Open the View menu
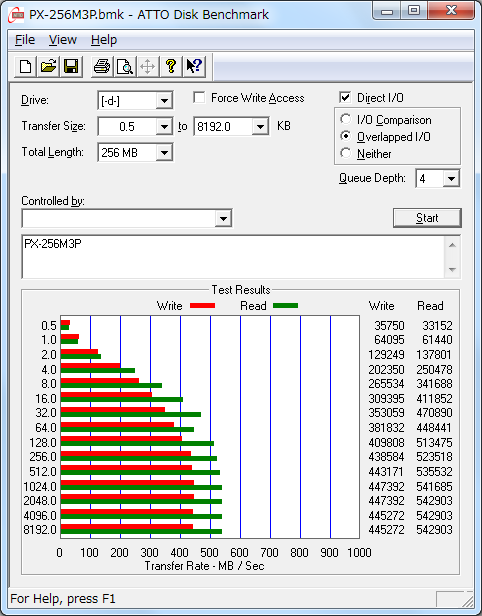This screenshot has width=482, height=616. click(63, 40)
